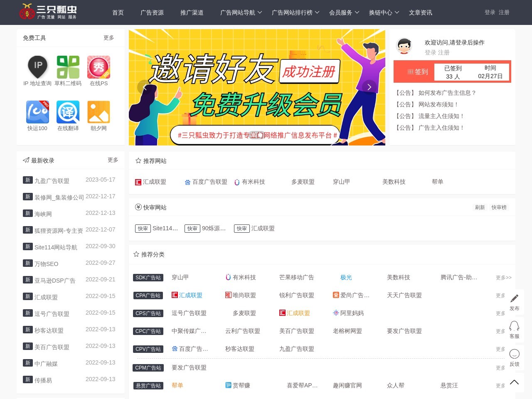Viewport: 532px width, 399px height.
Task: Click the 刷新 refresh button in 快审网站
Action: (480, 207)
